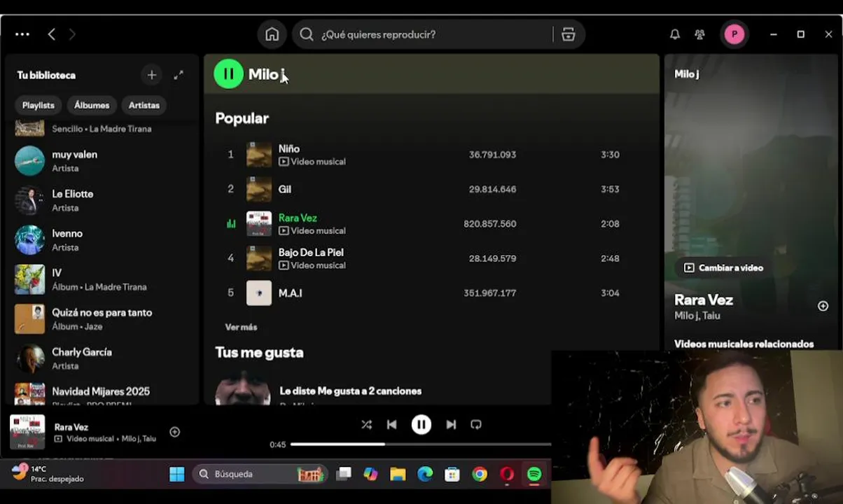Pause playback in bottom bar
Viewport: 843px width, 504px height.
pos(421,424)
